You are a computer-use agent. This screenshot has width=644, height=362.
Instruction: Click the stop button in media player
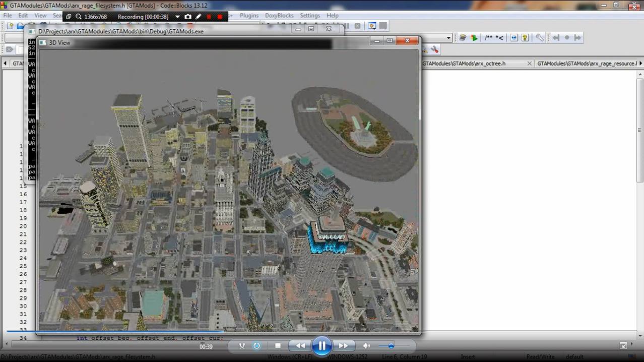tap(278, 346)
